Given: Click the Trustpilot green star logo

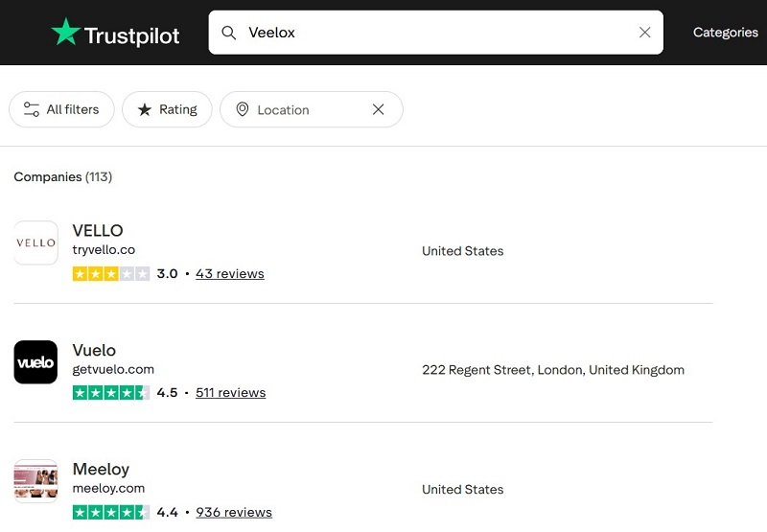Looking at the screenshot, I should 65,32.
